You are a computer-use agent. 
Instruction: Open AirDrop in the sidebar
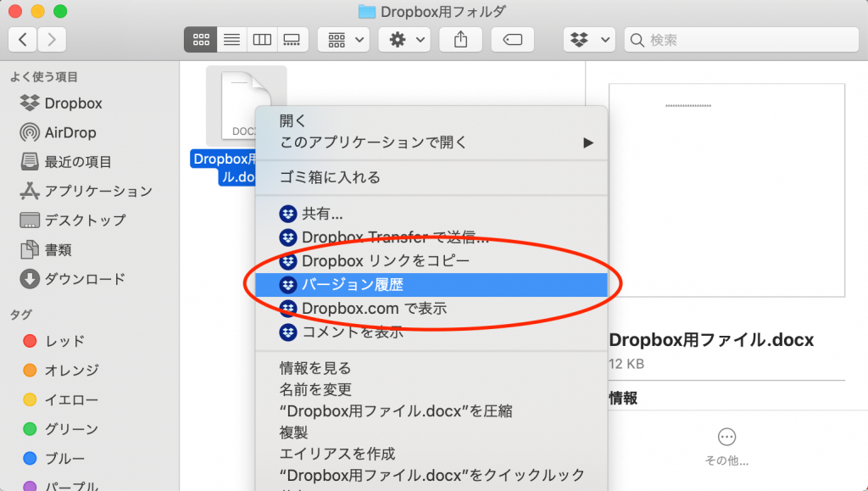coord(58,132)
